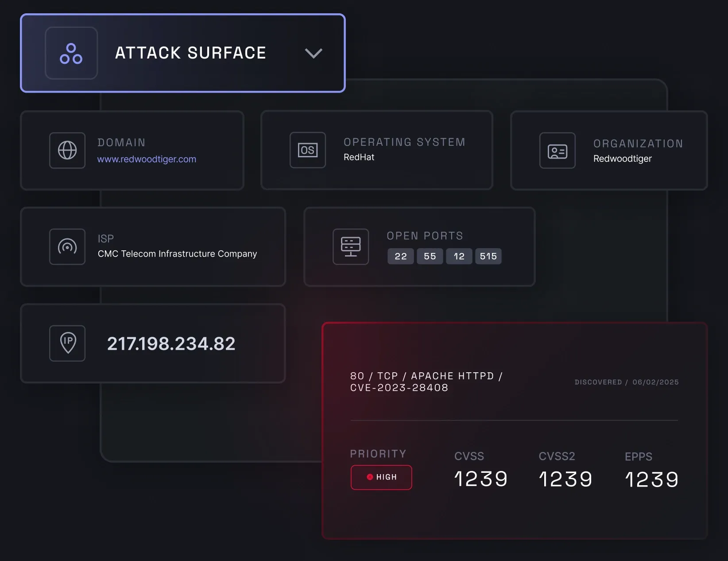Image resolution: width=728 pixels, height=561 pixels.
Task: Click the Attack Surface three-circles icon
Action: [71, 53]
